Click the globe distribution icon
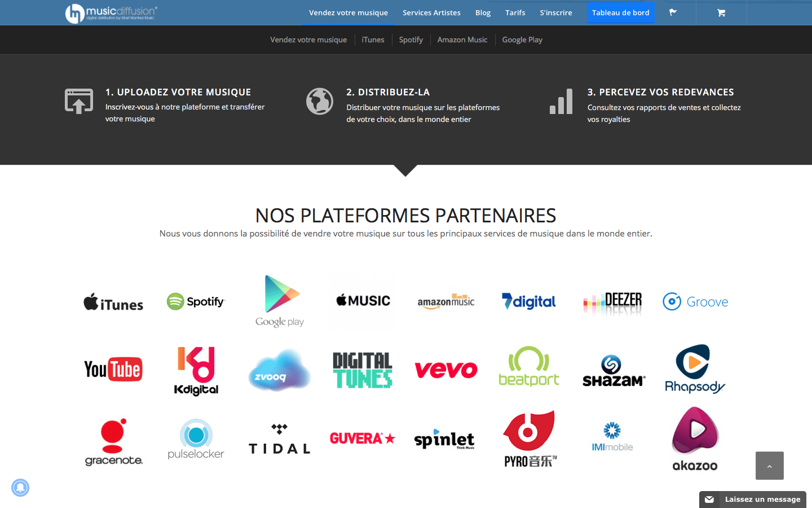 coord(320,101)
